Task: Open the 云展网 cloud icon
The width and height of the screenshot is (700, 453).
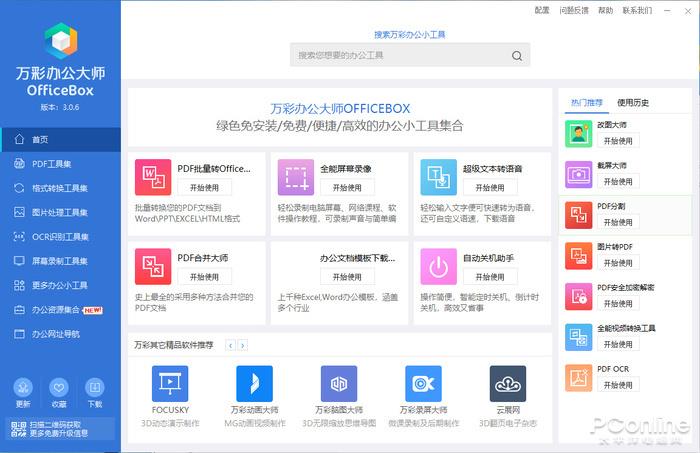Action: pos(508,383)
